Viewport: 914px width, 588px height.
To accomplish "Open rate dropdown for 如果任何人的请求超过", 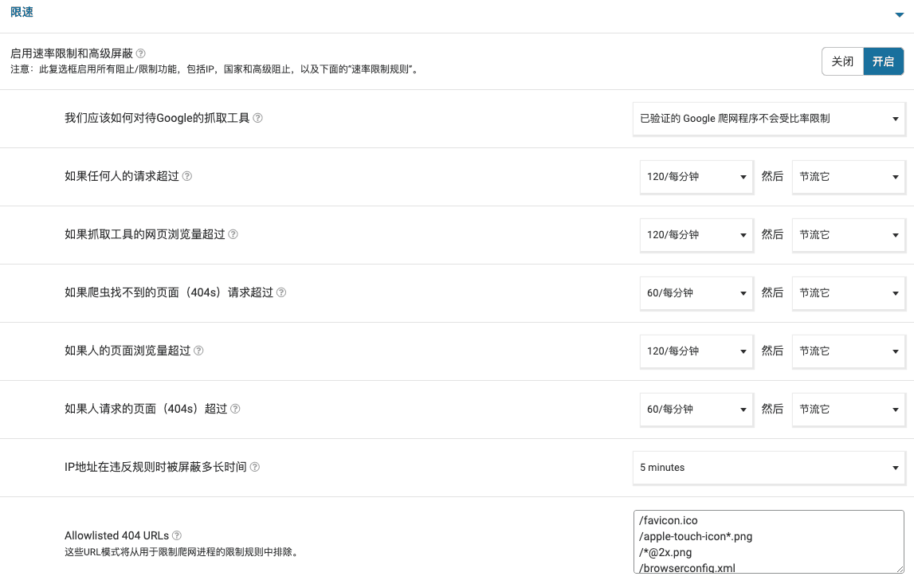I will pyautogui.click(x=696, y=177).
